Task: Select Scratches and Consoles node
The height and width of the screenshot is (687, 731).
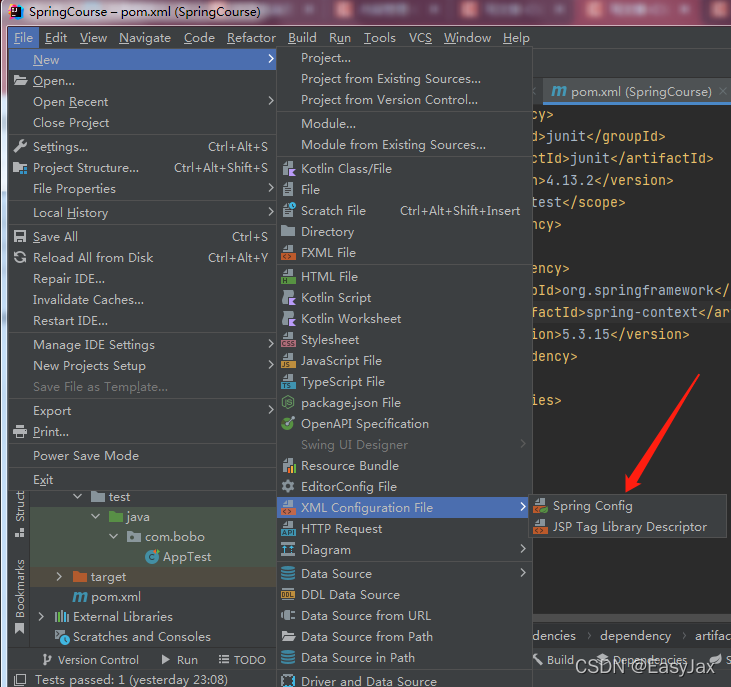Action: 133,637
